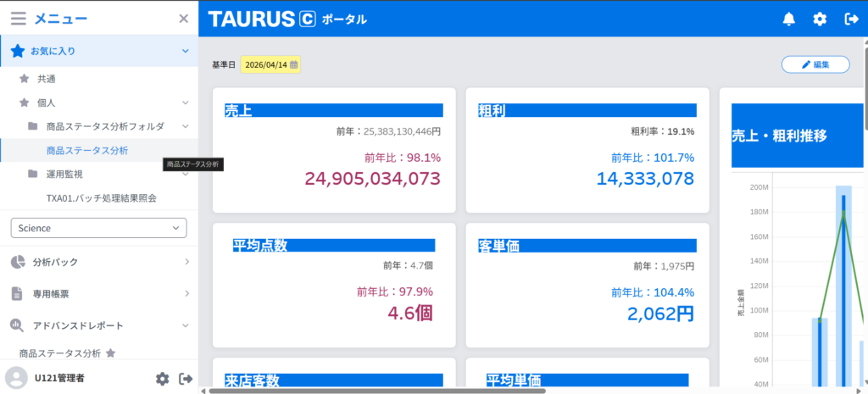Close the menu sidebar with X

[x=184, y=19]
